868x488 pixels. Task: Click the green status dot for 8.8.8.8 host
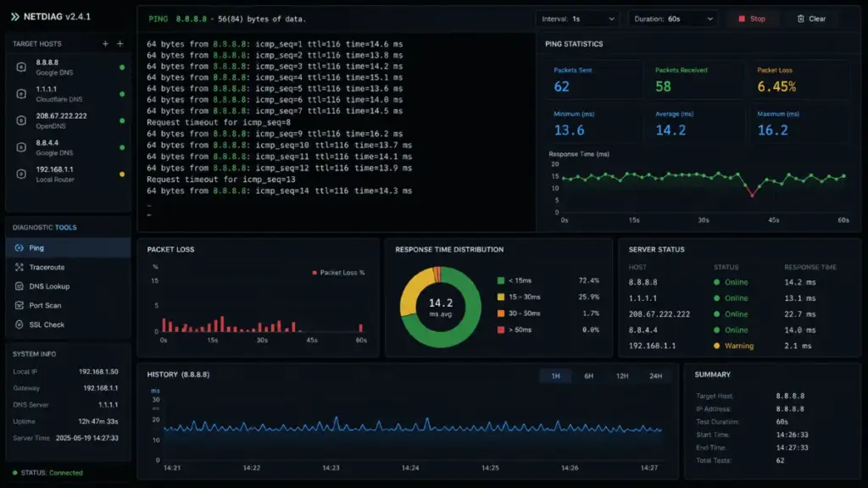(122, 68)
